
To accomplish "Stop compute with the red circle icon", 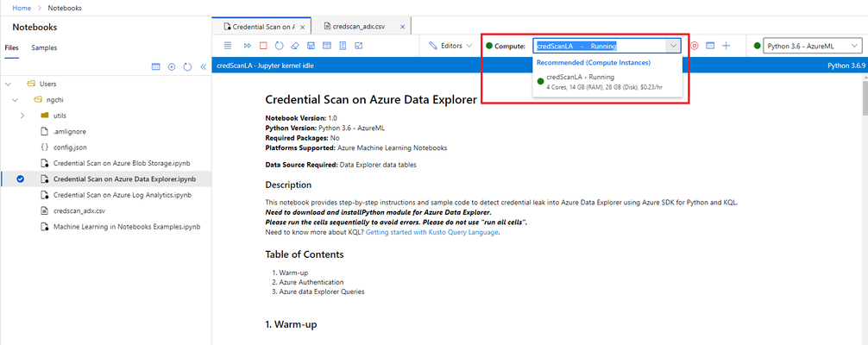I will tap(695, 46).
